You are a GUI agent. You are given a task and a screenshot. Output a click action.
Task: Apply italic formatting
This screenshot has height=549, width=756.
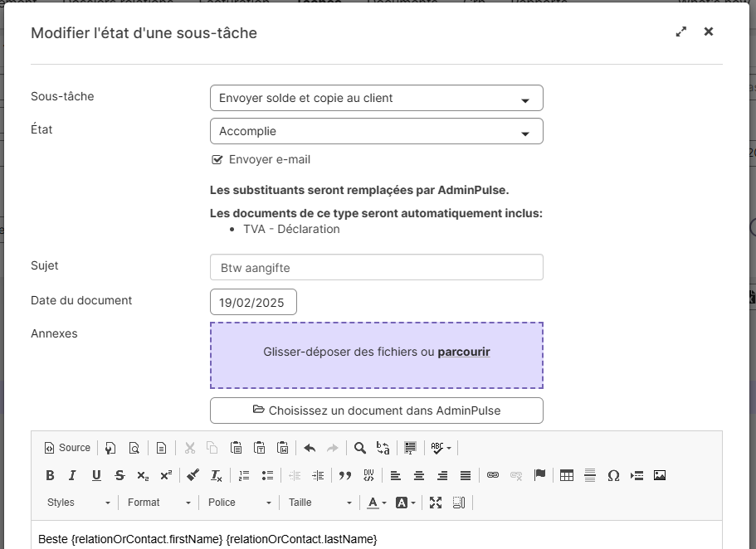pos(72,476)
